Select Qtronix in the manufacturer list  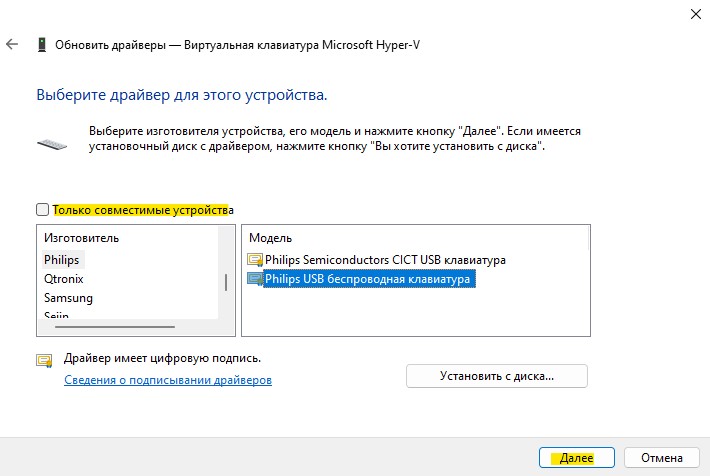point(64,279)
